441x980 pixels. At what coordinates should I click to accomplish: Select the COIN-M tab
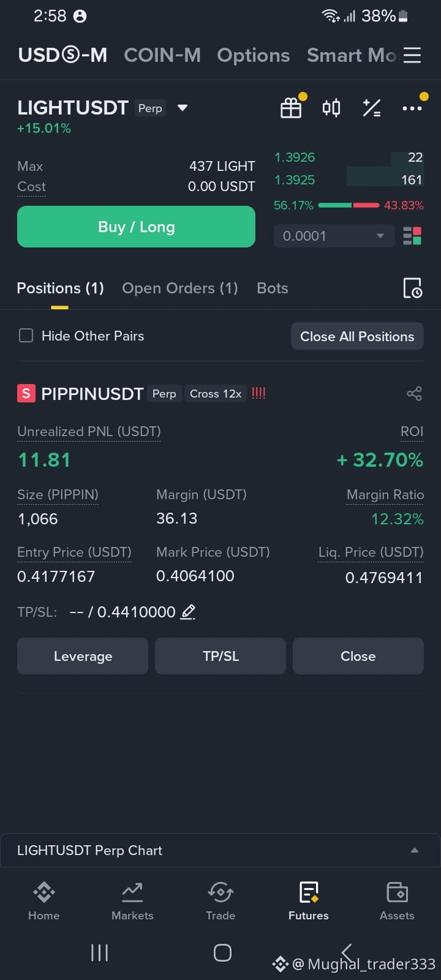click(162, 55)
